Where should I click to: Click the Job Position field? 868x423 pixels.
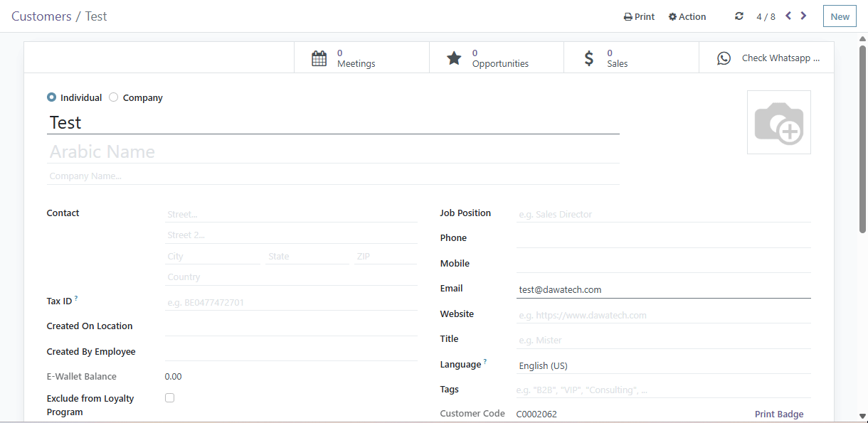663,214
